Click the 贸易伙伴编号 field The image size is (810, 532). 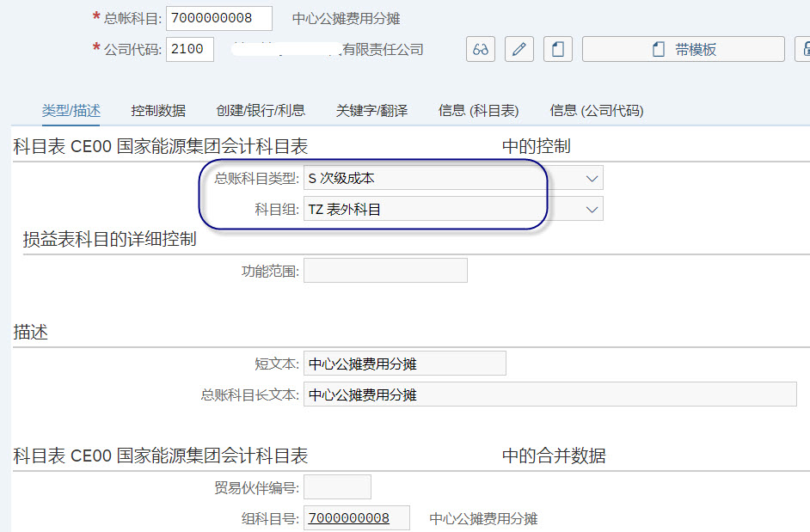337,486
